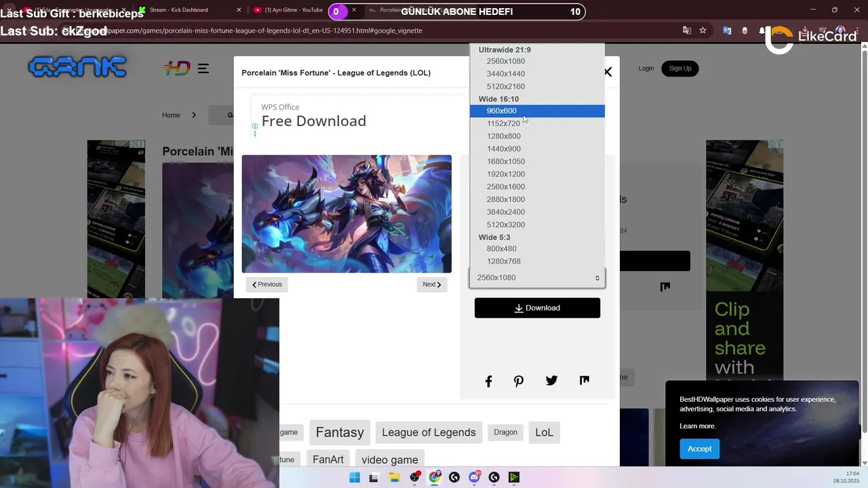
Task: Close the Porcelain Miss Fortune popup
Action: 608,72
